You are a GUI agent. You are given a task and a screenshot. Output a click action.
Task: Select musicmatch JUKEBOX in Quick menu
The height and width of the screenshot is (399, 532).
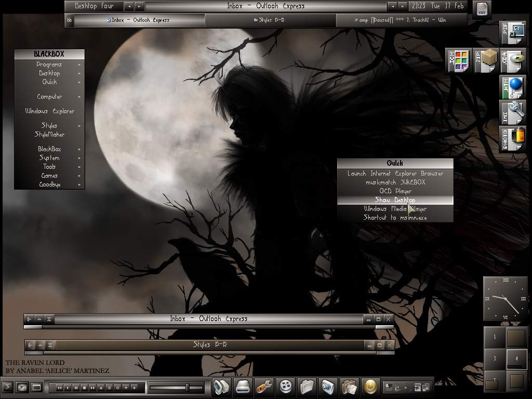(x=395, y=182)
